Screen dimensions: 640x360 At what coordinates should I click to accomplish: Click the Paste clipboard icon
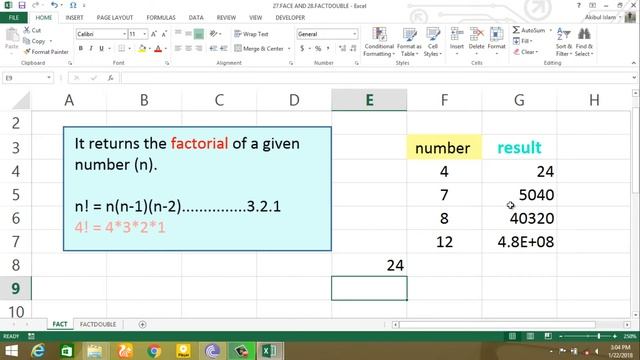pyautogui.click(x=12, y=36)
